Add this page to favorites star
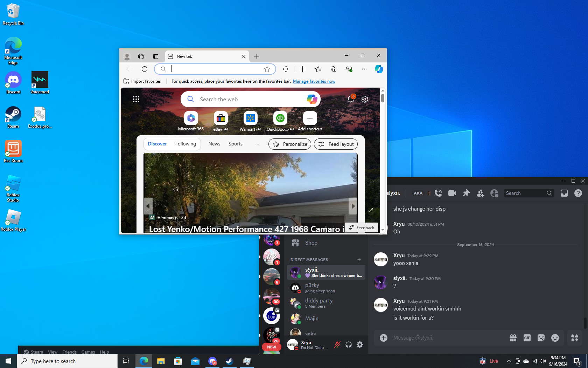588x368 pixels. pos(267,69)
